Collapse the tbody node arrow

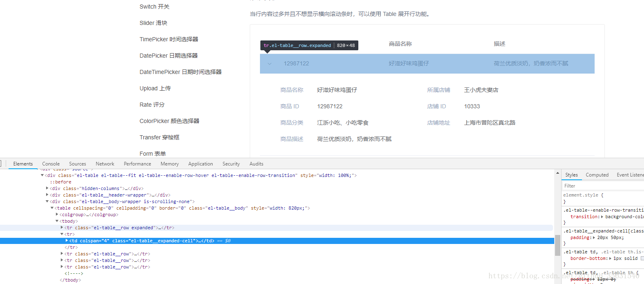57,221
